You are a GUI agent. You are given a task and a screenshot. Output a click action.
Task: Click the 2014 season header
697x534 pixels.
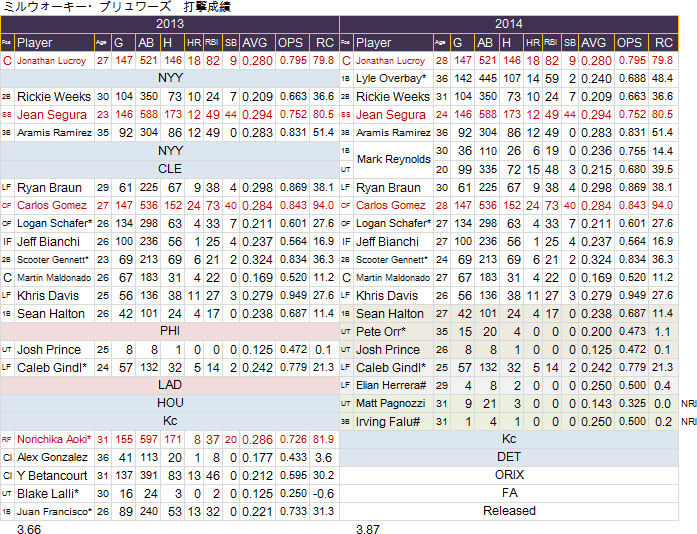[x=509, y=24]
